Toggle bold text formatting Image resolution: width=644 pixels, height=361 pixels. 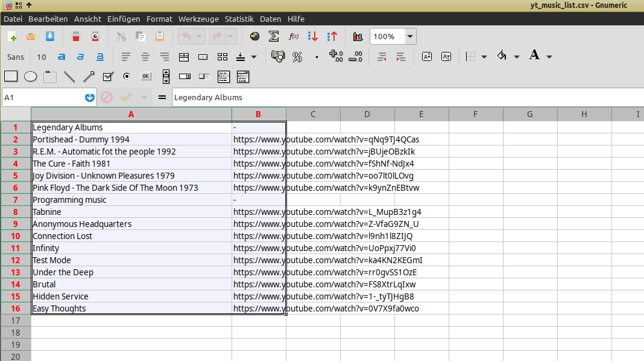61,57
